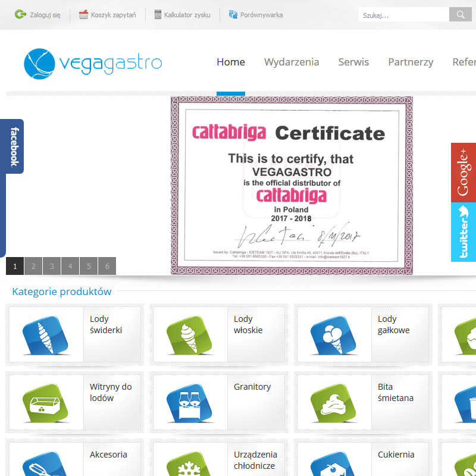Click the green login arrow icon
This screenshot has width=476, height=476.
[20, 14]
